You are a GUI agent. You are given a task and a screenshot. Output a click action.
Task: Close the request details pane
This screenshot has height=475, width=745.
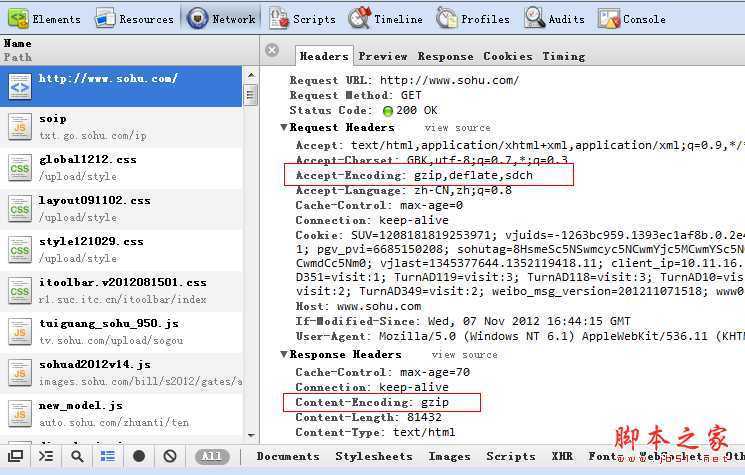[x=272, y=50]
